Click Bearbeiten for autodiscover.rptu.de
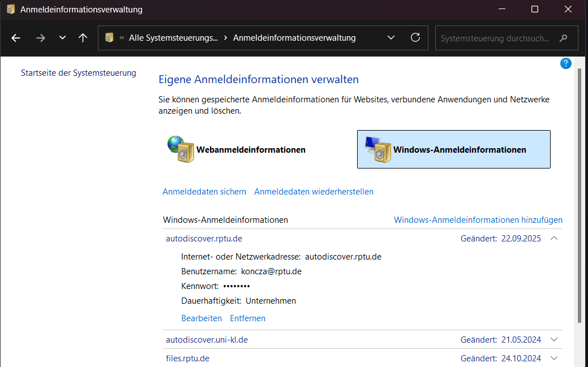 click(201, 318)
